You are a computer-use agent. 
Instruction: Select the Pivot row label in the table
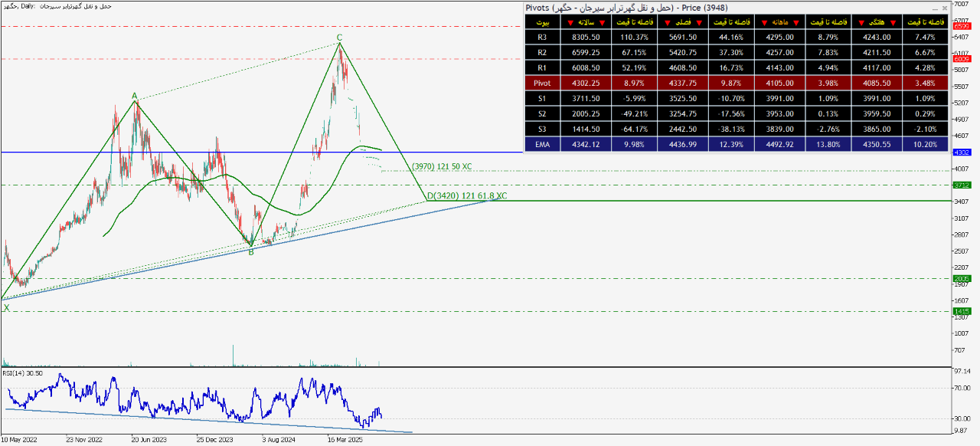[x=542, y=83]
